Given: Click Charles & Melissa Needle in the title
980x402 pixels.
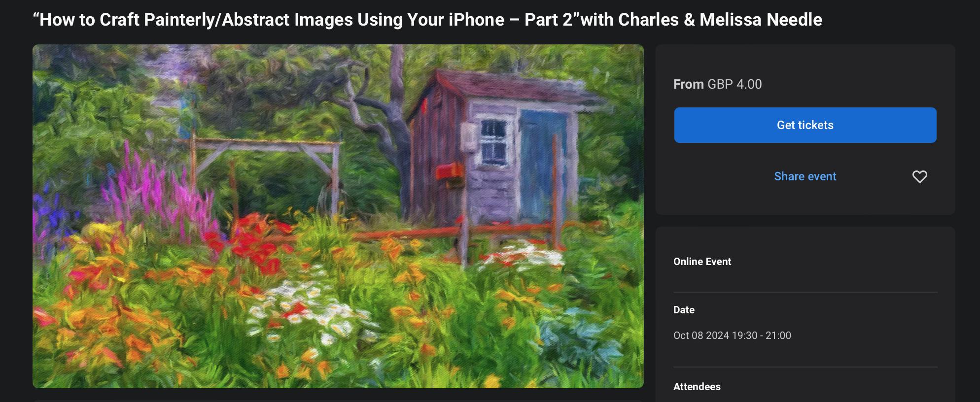Looking at the screenshot, I should (720, 20).
